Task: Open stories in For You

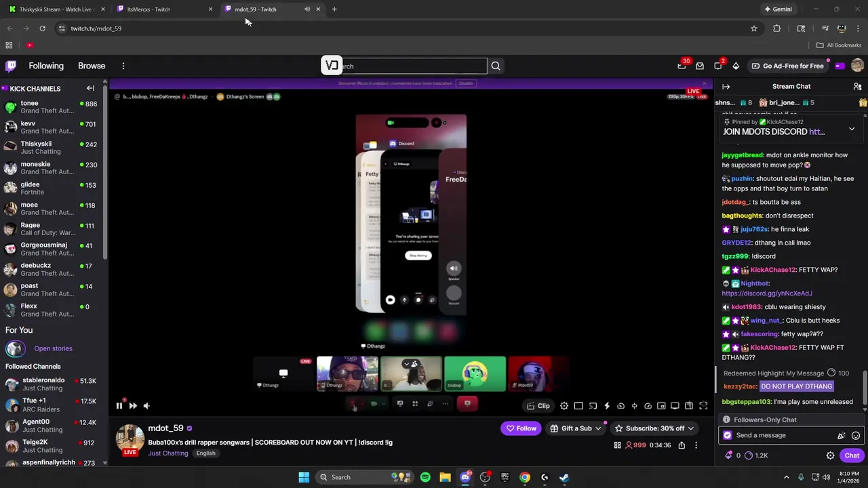Action: (x=53, y=348)
